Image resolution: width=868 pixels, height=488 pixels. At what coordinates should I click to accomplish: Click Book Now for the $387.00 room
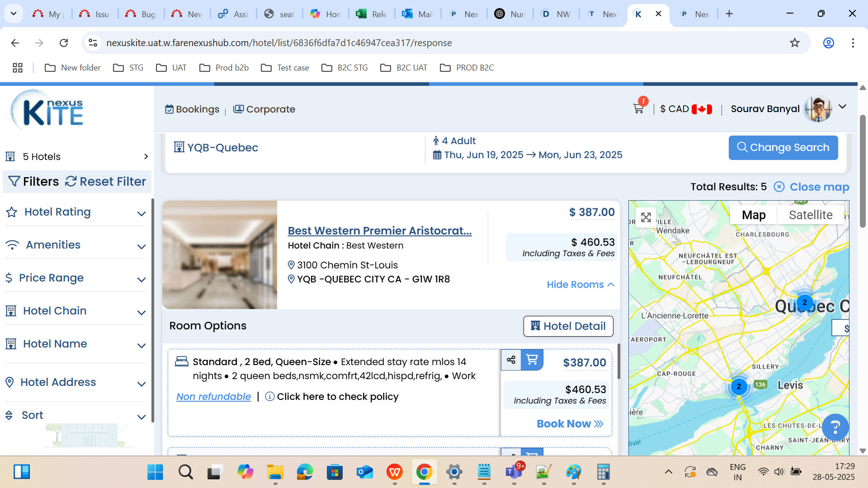[x=570, y=424]
